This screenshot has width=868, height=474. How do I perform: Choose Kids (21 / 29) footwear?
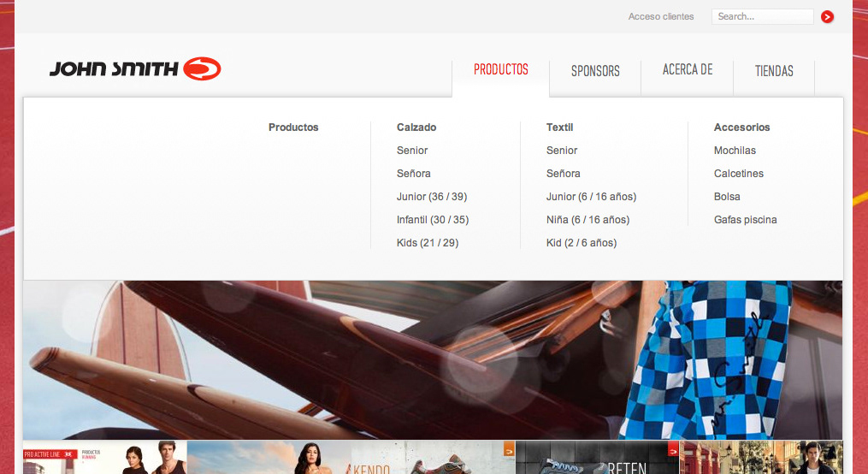click(x=428, y=243)
